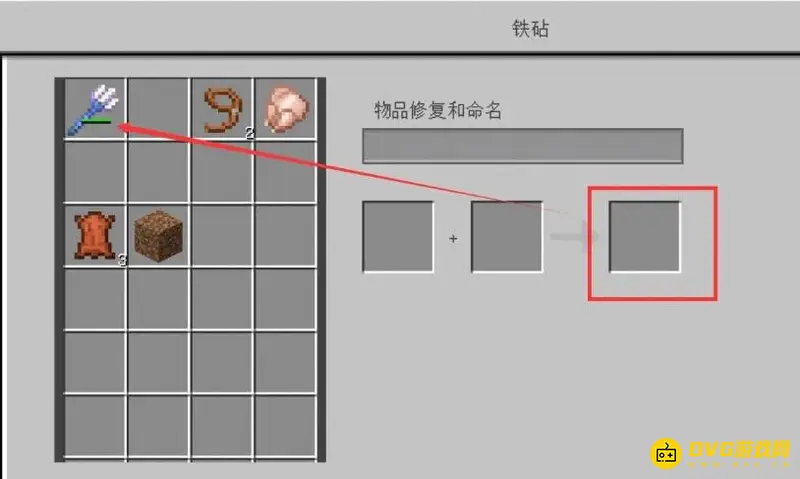Focus the item rename text field
The height and width of the screenshot is (479, 800).
pos(522,146)
